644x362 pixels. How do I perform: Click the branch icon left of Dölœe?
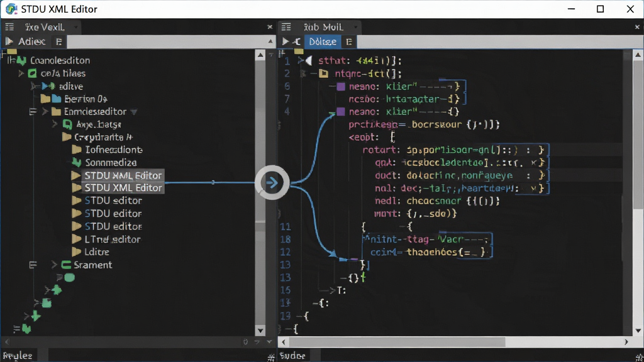pyautogui.click(x=297, y=41)
